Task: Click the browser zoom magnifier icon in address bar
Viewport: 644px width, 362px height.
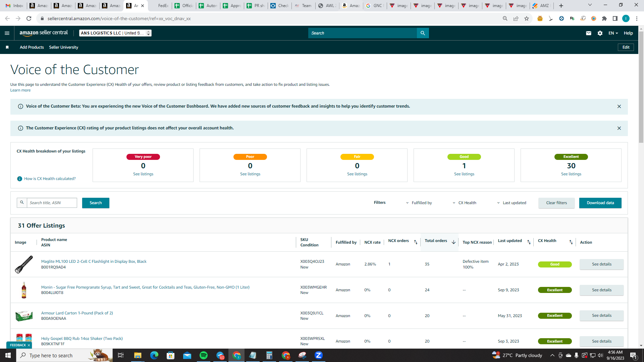Action: coord(505,18)
